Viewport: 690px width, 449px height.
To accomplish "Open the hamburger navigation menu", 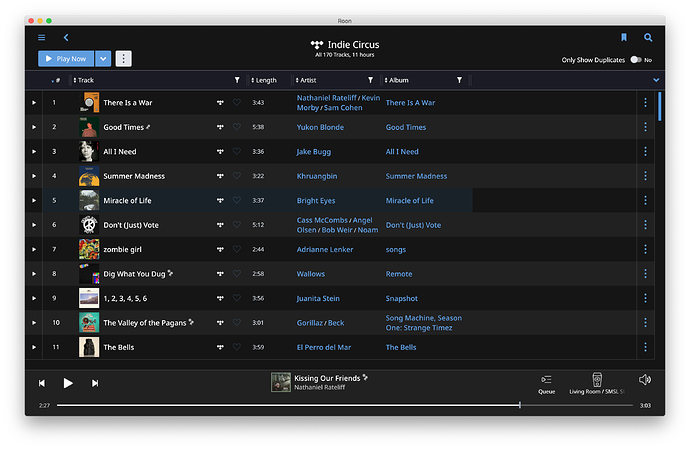I will click(41, 37).
